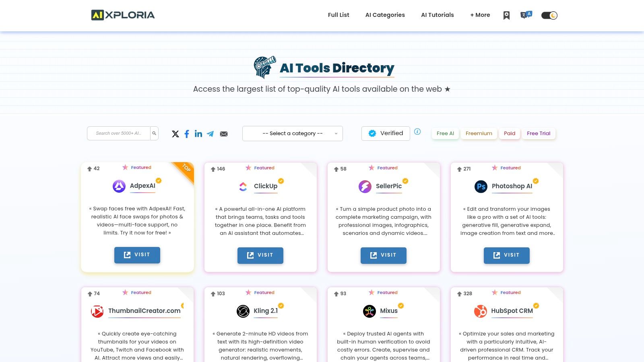Click the SellerPic logo icon

tap(365, 187)
